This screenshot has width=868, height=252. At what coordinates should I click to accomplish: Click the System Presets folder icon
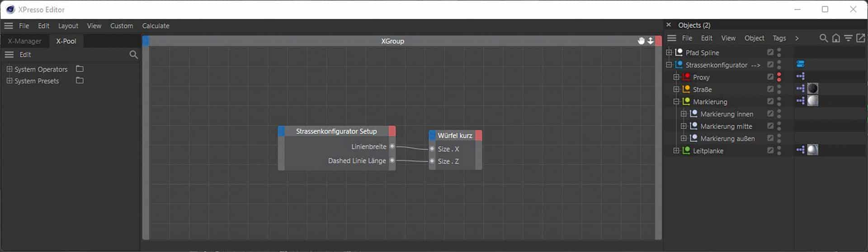point(80,80)
